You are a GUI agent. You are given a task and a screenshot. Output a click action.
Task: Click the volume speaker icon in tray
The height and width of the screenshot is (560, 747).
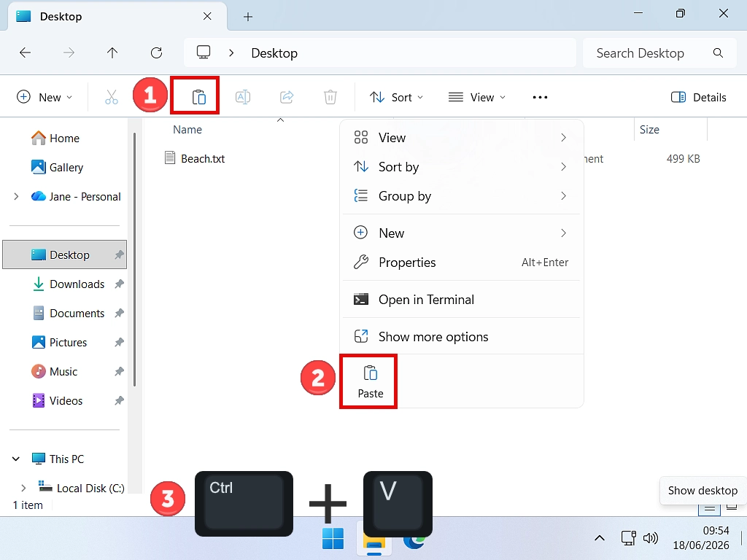point(650,538)
